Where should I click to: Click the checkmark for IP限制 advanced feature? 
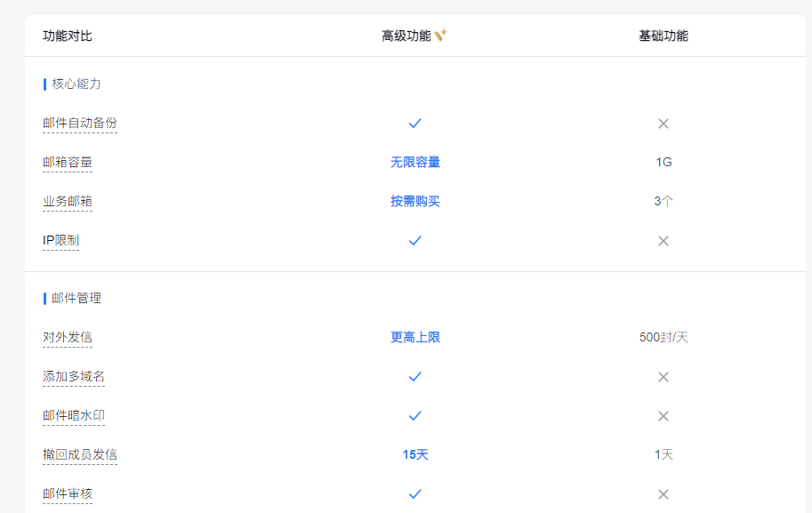click(x=414, y=240)
